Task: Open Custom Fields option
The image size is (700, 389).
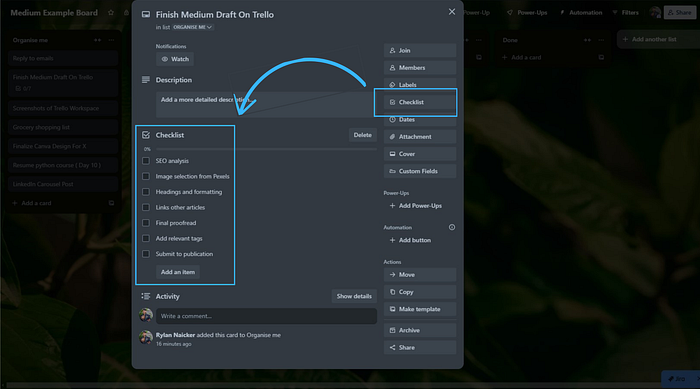Action: (420, 171)
